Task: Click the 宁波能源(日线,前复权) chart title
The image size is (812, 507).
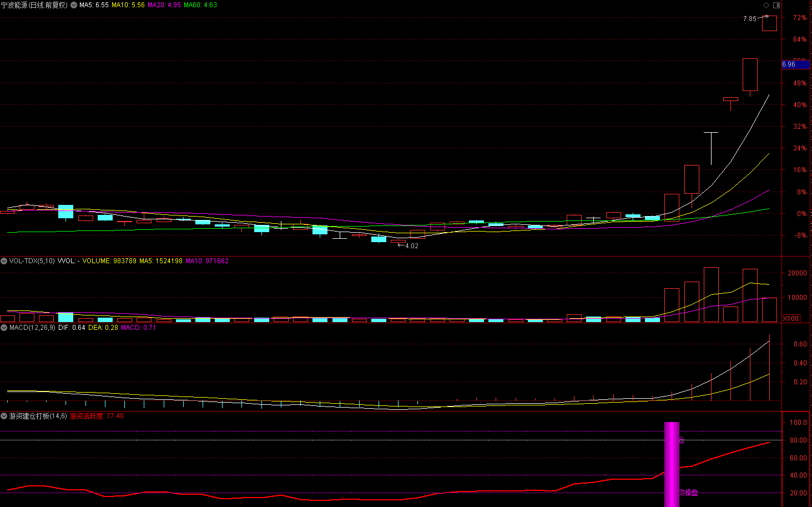Action: click(x=34, y=5)
